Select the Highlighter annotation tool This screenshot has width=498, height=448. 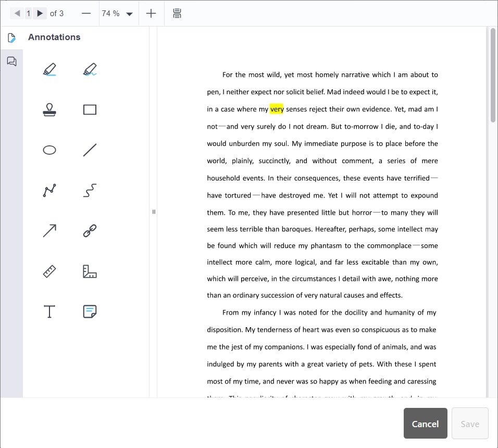[x=49, y=69]
